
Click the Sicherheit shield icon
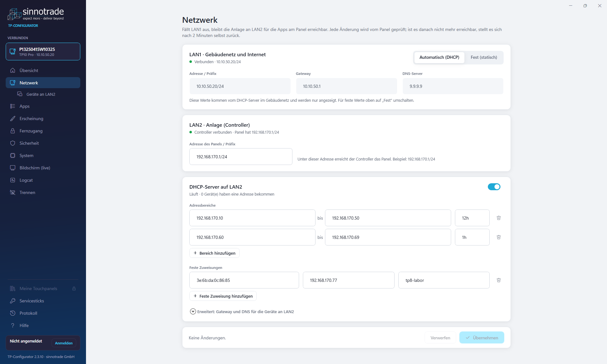(13, 143)
